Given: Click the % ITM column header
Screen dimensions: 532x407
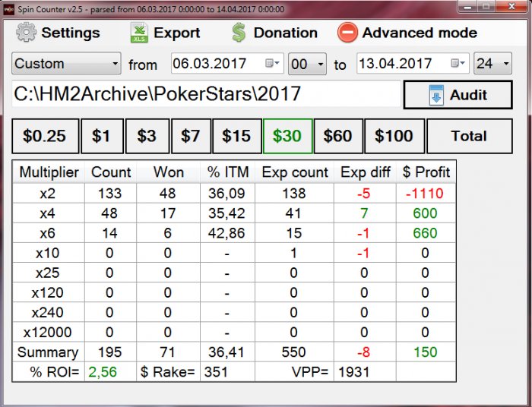Looking at the screenshot, I should pyautogui.click(x=228, y=172).
